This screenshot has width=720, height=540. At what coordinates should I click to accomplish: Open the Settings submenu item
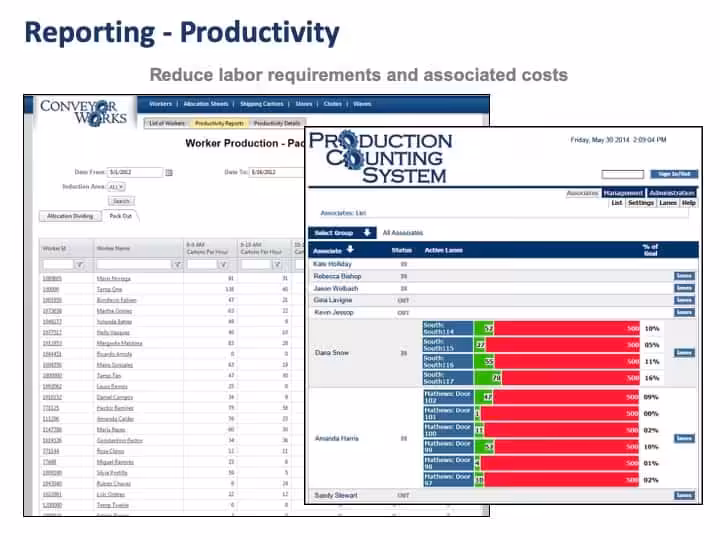coord(641,202)
